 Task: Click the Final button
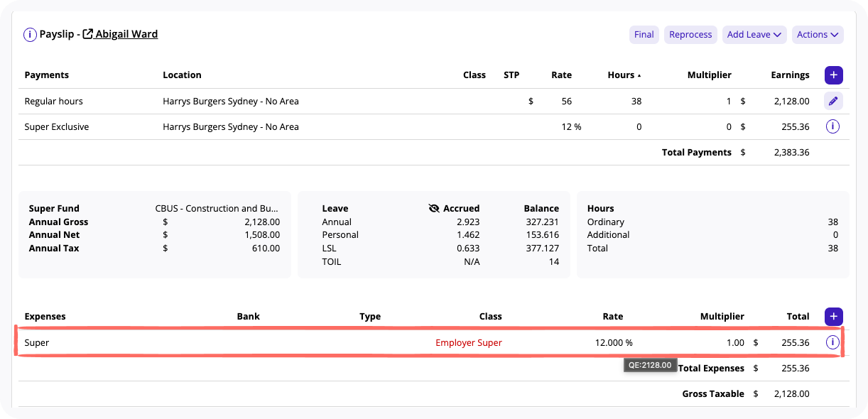(x=644, y=34)
